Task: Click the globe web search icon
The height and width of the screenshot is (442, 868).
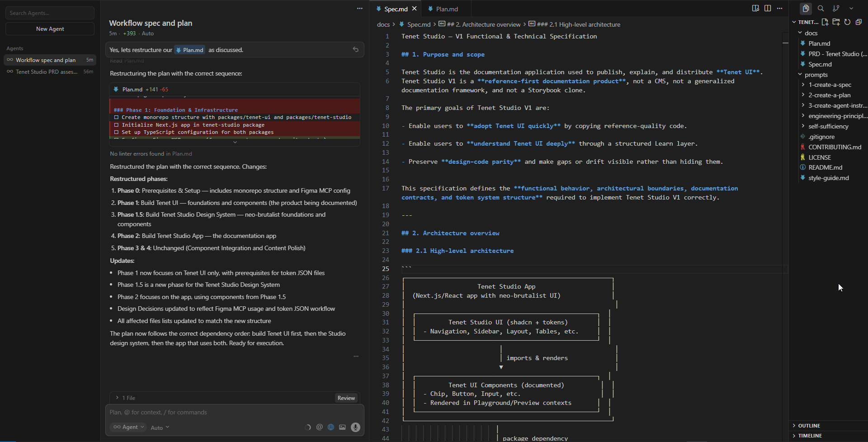Action: click(331, 427)
